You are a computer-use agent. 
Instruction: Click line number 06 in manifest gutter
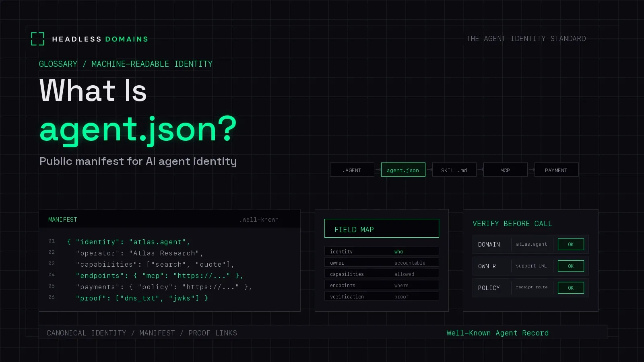coord(52,297)
